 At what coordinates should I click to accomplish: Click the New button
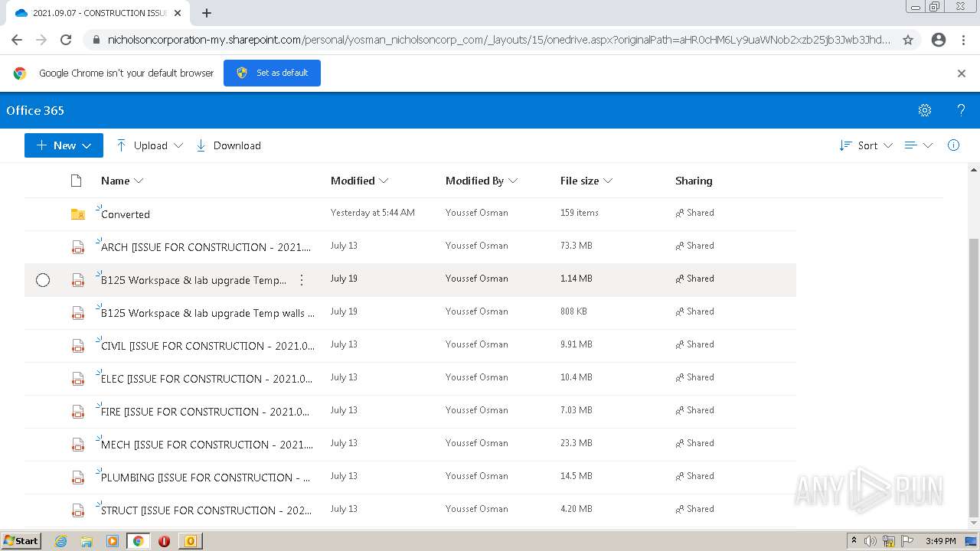[x=64, y=145]
